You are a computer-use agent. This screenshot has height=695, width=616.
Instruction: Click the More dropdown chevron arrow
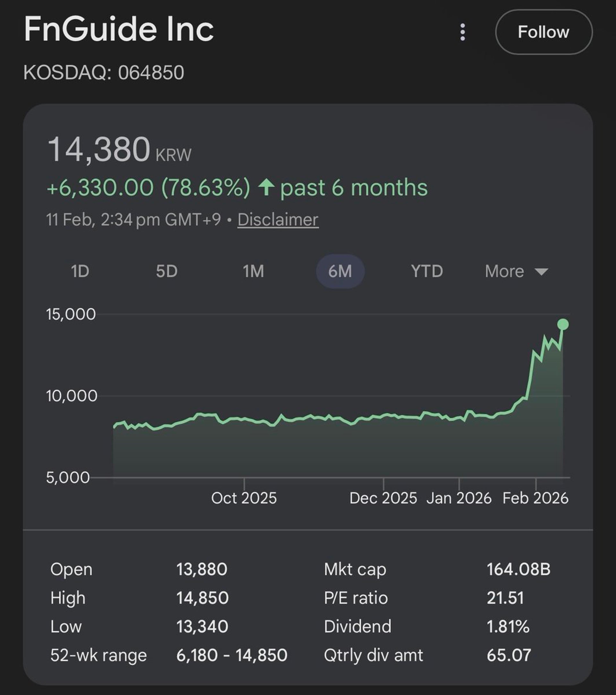(541, 272)
